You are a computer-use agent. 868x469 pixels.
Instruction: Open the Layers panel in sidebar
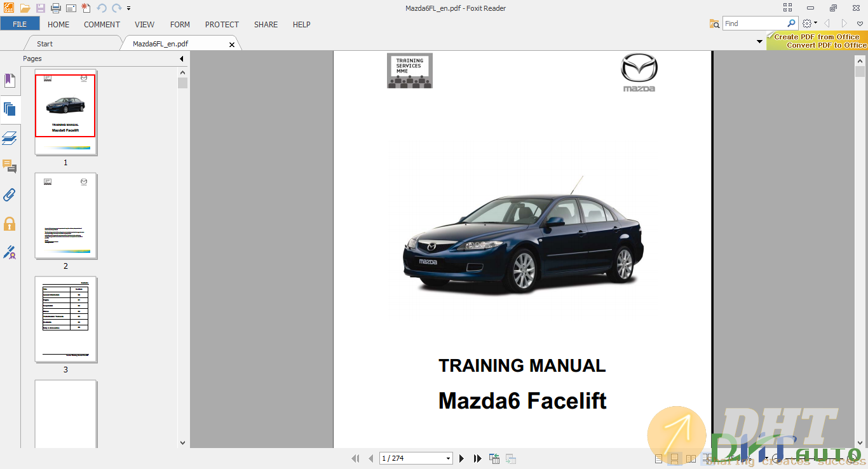click(x=10, y=138)
